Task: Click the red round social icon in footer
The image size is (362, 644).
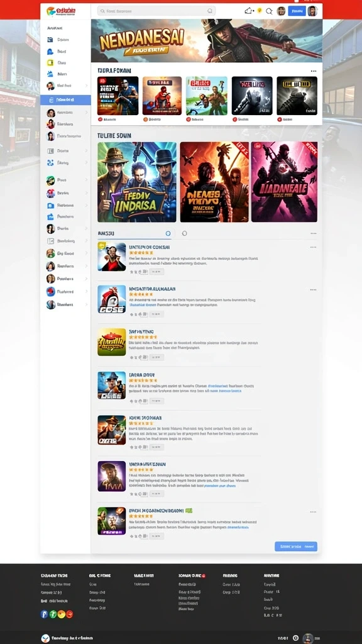Action: click(70, 614)
